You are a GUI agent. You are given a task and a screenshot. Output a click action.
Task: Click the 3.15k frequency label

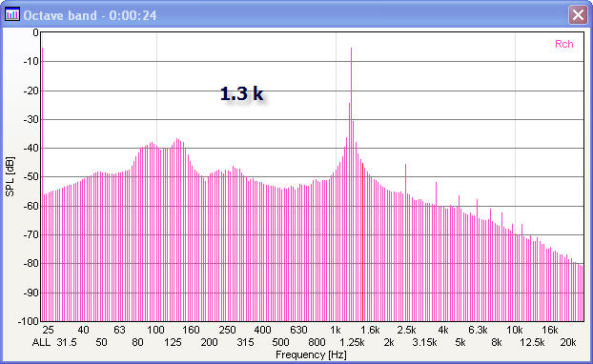[x=424, y=342]
